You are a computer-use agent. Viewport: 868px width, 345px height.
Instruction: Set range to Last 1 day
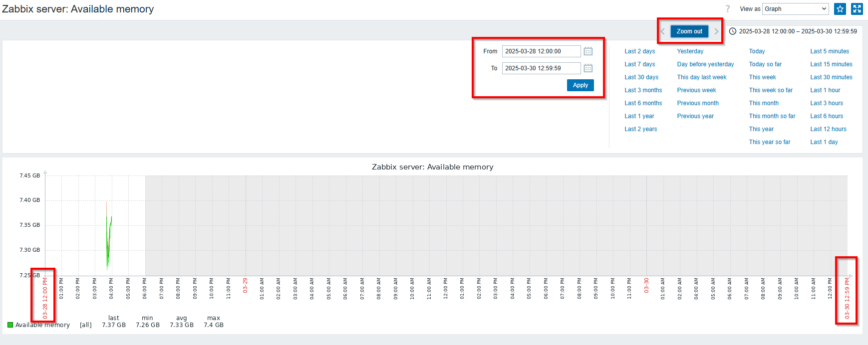(x=824, y=142)
